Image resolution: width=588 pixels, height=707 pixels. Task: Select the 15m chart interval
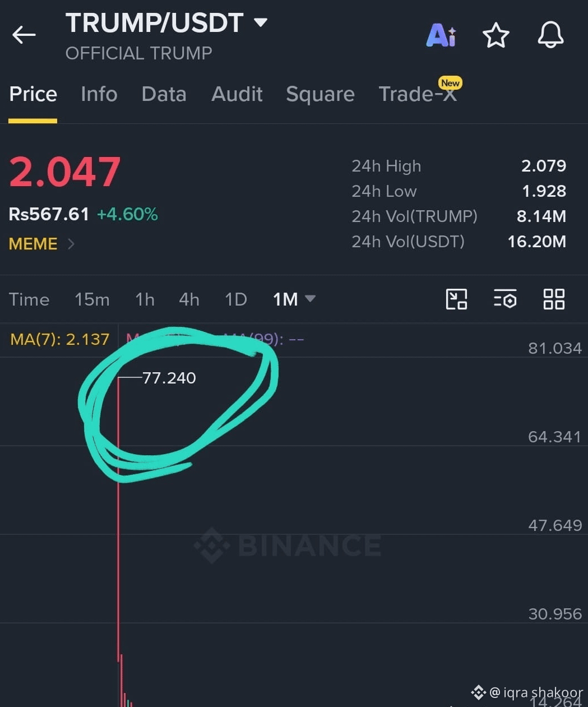point(92,299)
